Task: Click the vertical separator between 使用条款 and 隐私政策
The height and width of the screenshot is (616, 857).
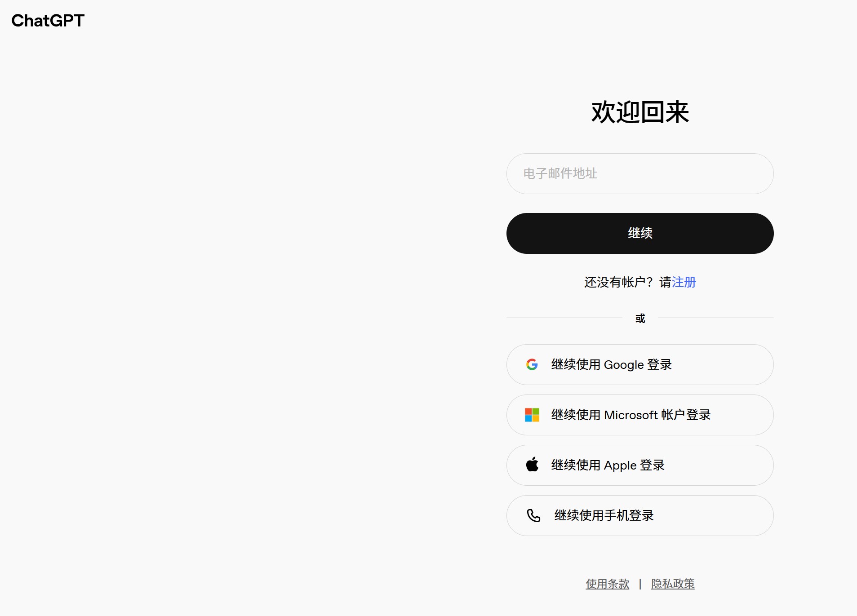Action: 640,584
